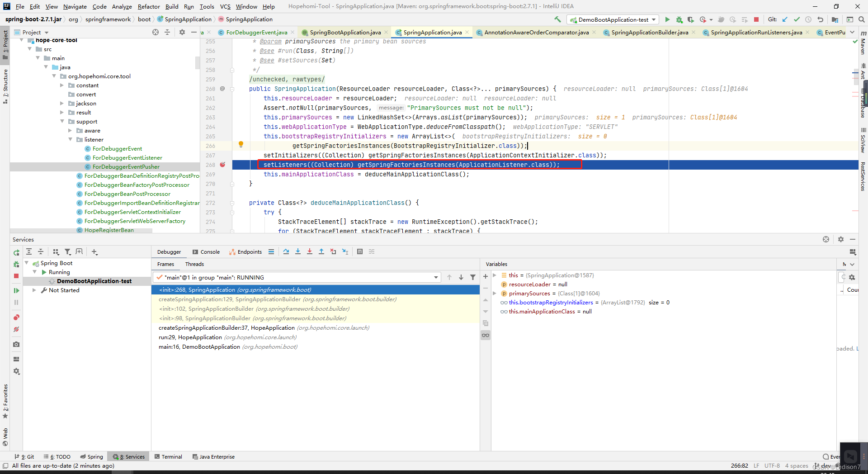Open Evaluate Expression calculator icon

(360, 251)
